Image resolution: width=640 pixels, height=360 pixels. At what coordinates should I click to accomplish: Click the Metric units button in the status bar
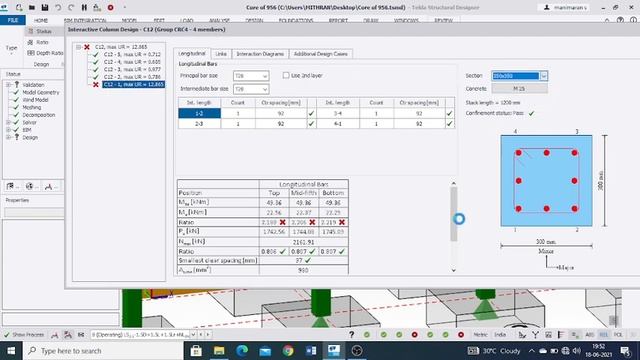tap(480, 335)
